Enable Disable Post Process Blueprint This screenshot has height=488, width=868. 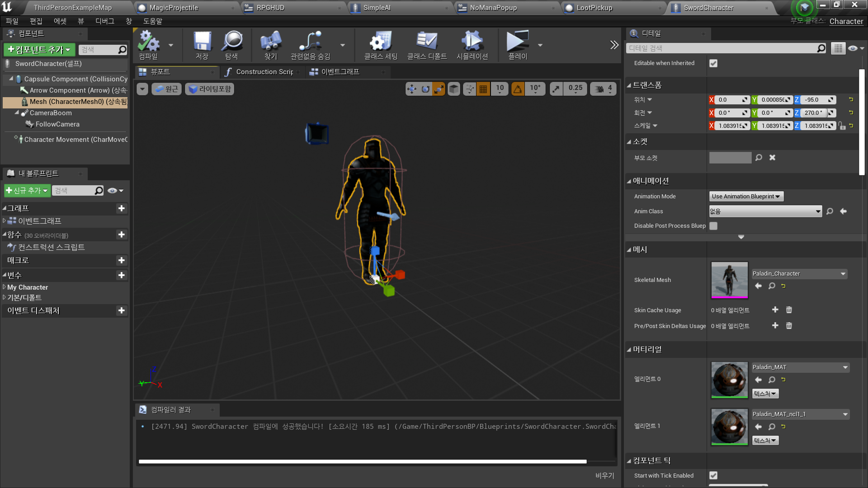click(x=713, y=226)
